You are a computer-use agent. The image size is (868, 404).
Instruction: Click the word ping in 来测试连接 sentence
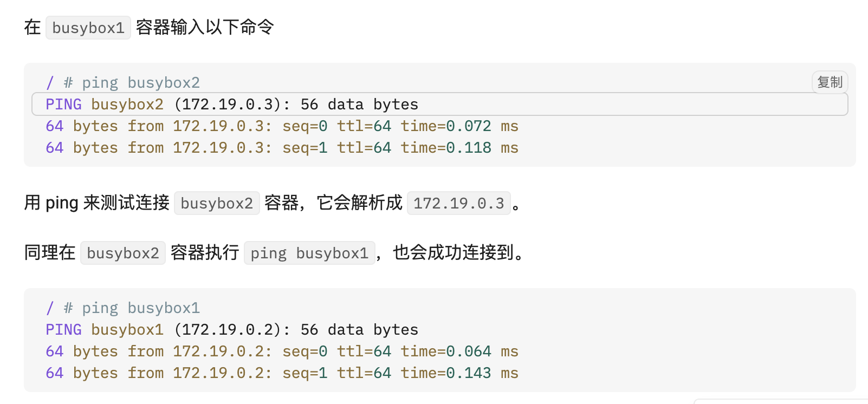[62, 203]
